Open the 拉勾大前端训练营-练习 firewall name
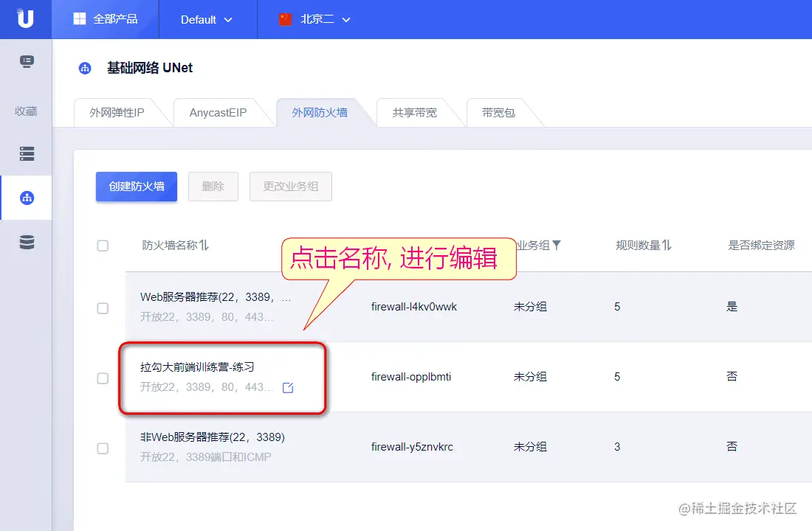 (x=197, y=367)
